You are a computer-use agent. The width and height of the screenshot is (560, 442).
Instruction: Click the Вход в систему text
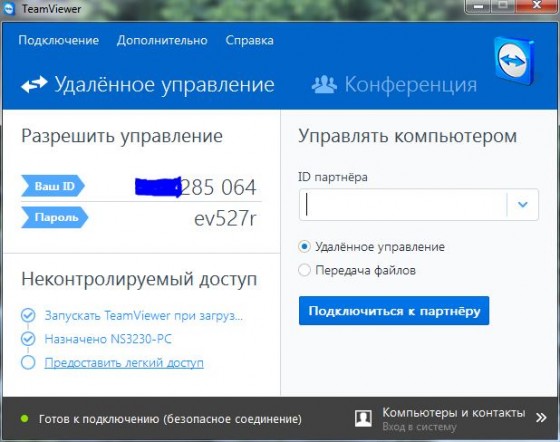pyautogui.click(x=419, y=427)
